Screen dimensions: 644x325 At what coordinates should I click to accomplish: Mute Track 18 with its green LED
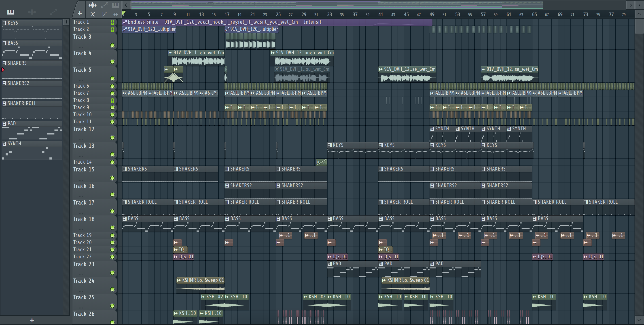click(x=112, y=228)
